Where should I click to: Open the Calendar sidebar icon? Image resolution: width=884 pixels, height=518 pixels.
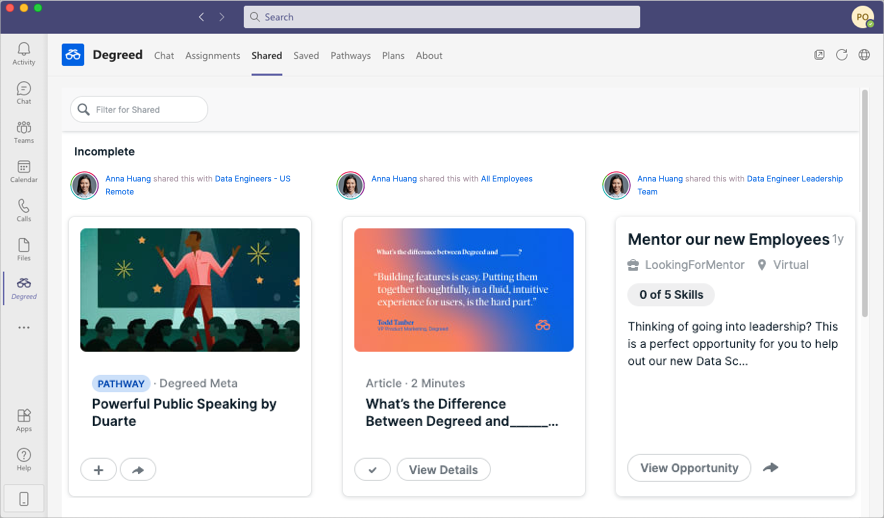[24, 171]
